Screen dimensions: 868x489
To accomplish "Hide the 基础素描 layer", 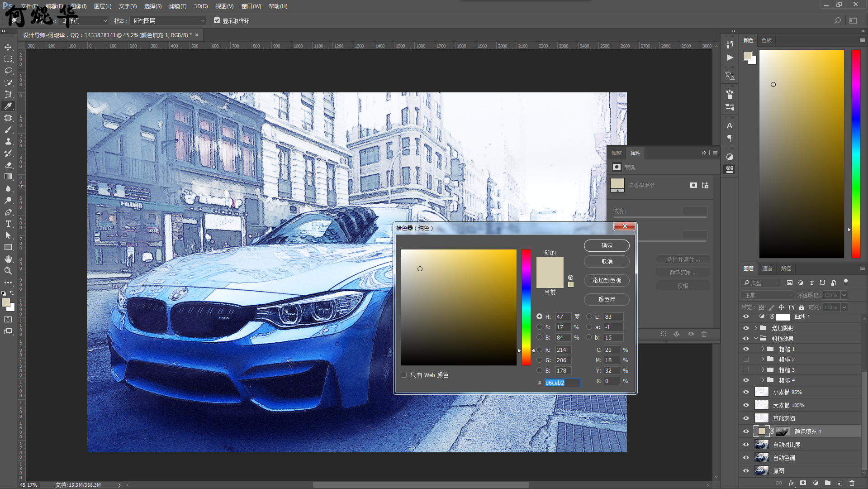I will 746,418.
